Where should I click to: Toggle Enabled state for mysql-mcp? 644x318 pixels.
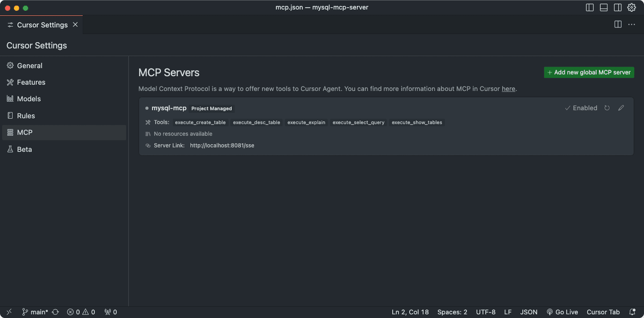[581, 108]
